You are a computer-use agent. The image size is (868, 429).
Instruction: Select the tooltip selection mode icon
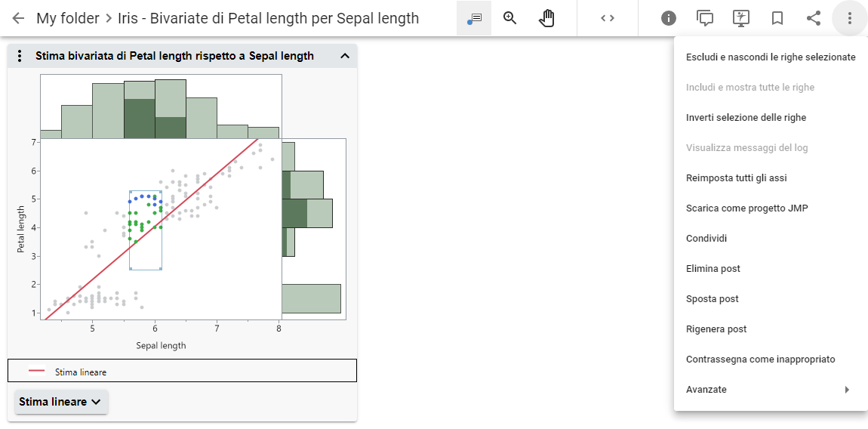pos(474,18)
